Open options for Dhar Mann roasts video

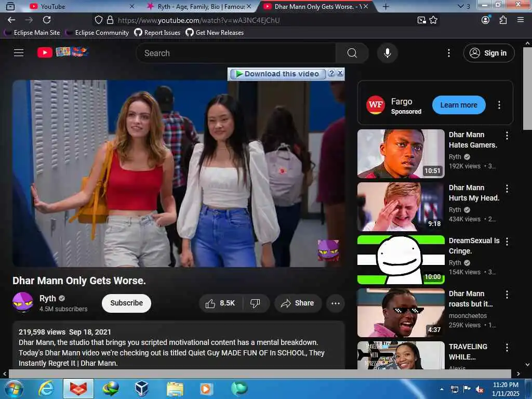pos(507,295)
